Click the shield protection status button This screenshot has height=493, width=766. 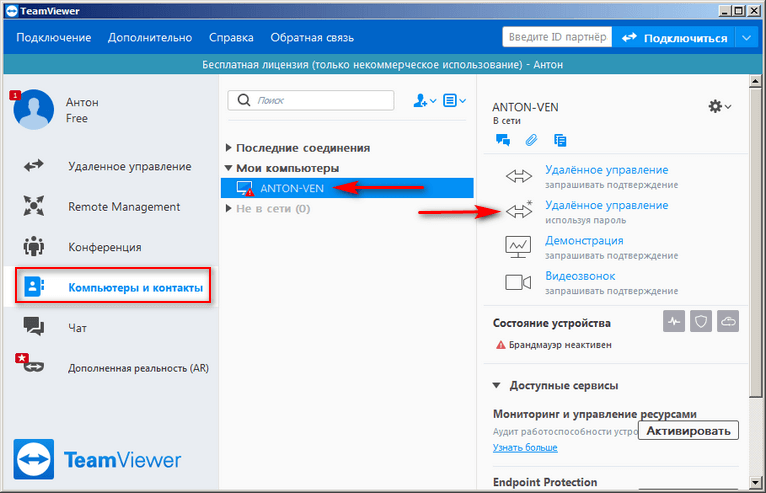click(x=701, y=322)
